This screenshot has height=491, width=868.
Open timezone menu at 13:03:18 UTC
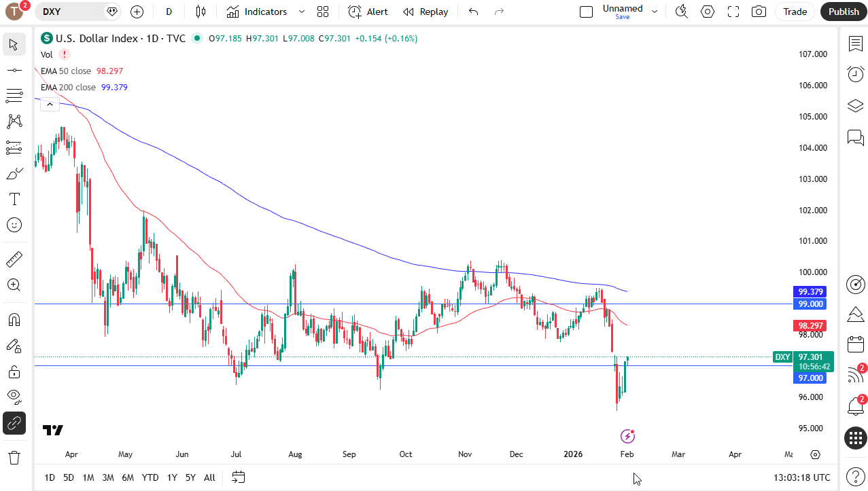[802, 477]
